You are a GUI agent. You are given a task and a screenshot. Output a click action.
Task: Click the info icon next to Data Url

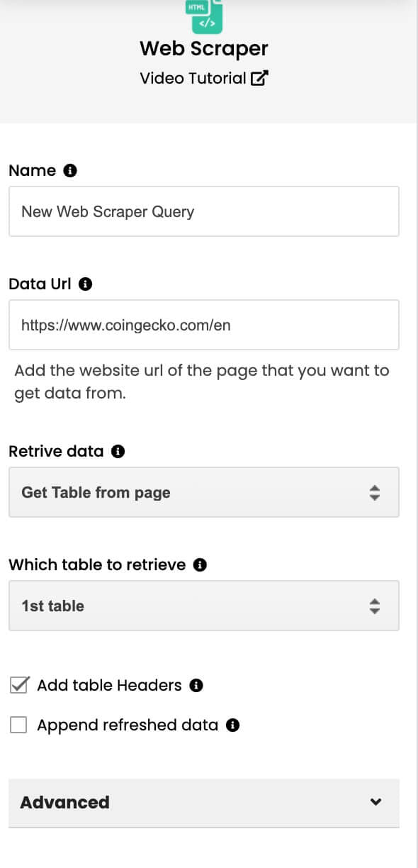coord(86,284)
